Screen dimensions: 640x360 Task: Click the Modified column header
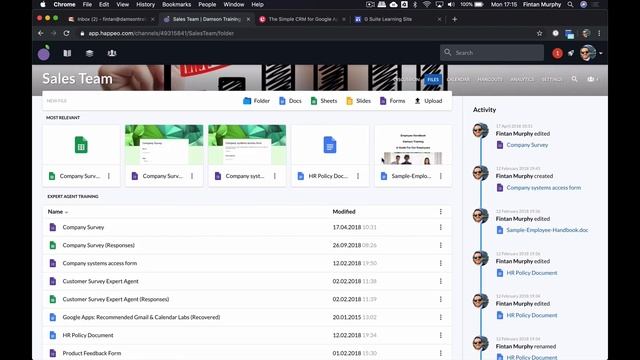(x=344, y=211)
